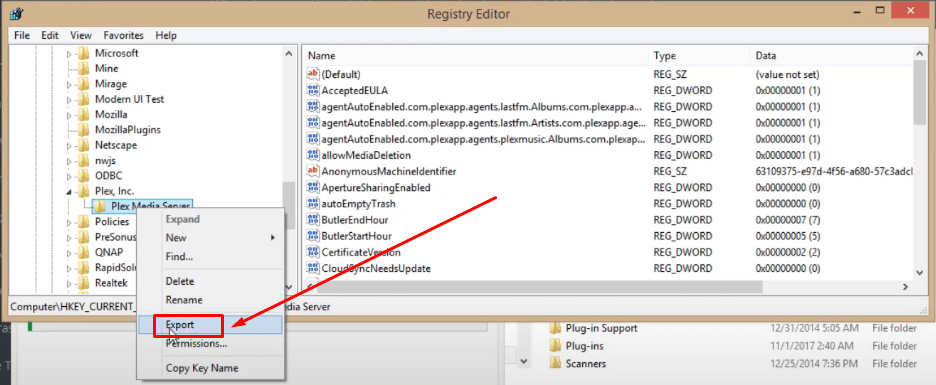Choose Rename from the context menu
The image size is (936, 385).
tap(210, 300)
